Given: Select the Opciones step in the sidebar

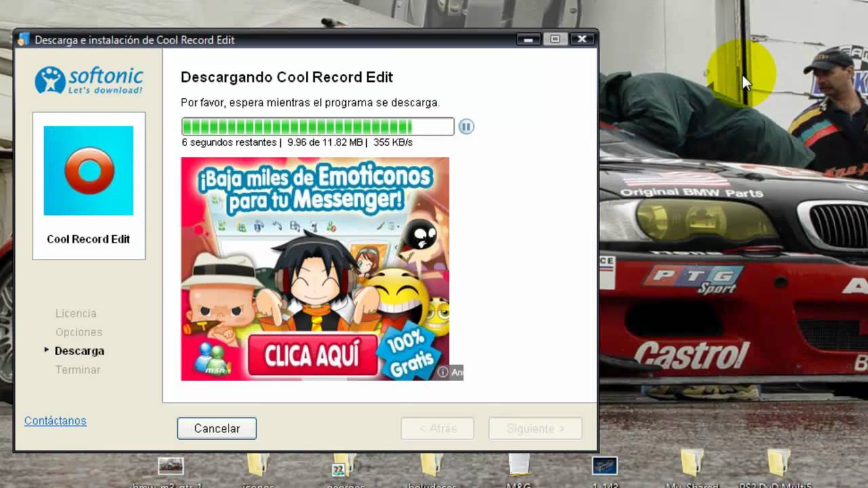Looking at the screenshot, I should tap(79, 332).
